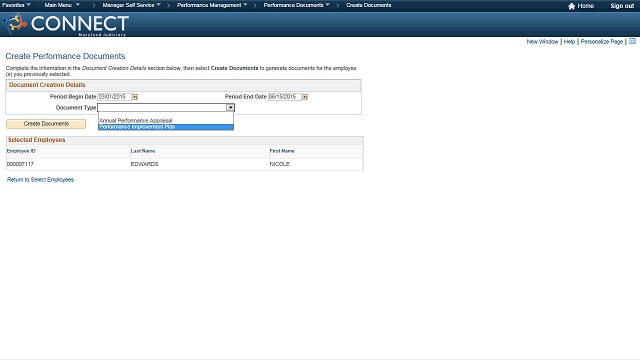The image size is (640, 360).
Task: Click Last Name column header
Action: tap(143, 151)
